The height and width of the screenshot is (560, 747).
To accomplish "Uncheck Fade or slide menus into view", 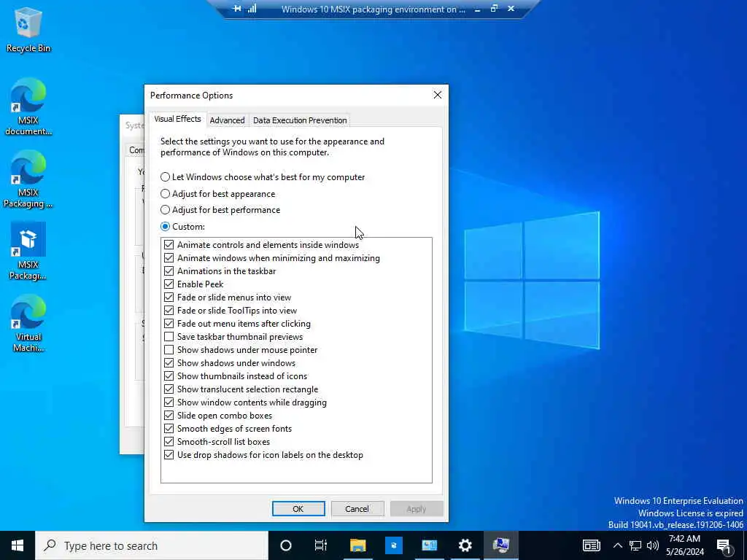I will click(169, 297).
